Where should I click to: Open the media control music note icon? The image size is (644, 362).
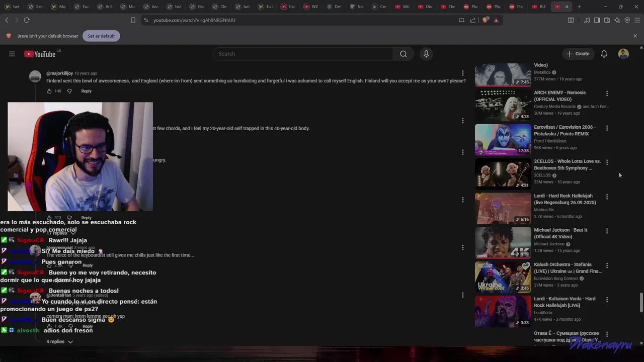click(x=587, y=20)
